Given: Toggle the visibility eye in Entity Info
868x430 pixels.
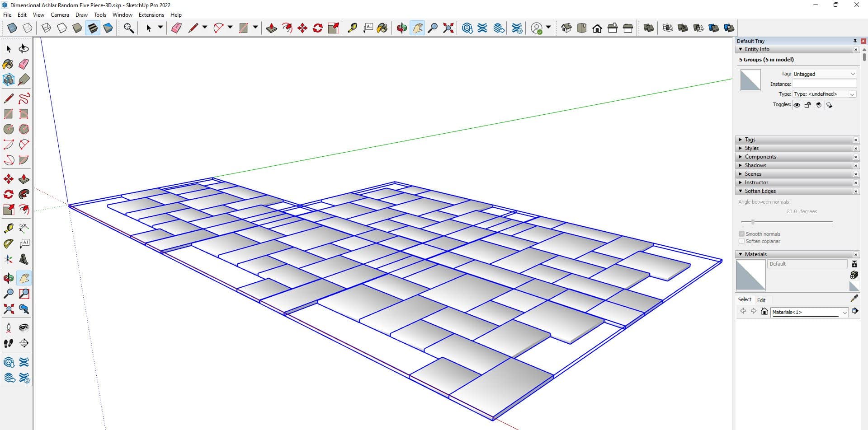Looking at the screenshot, I should pos(797,105).
